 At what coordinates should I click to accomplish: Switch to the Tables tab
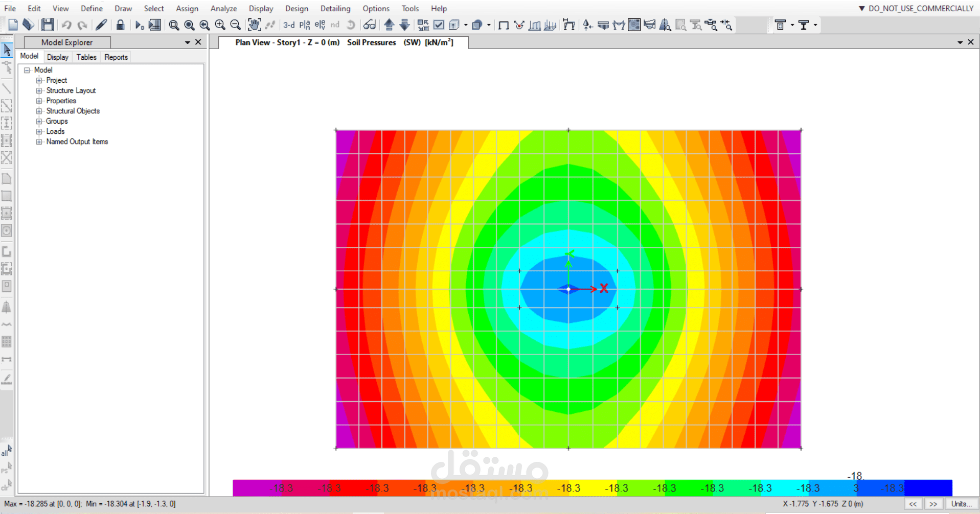86,57
